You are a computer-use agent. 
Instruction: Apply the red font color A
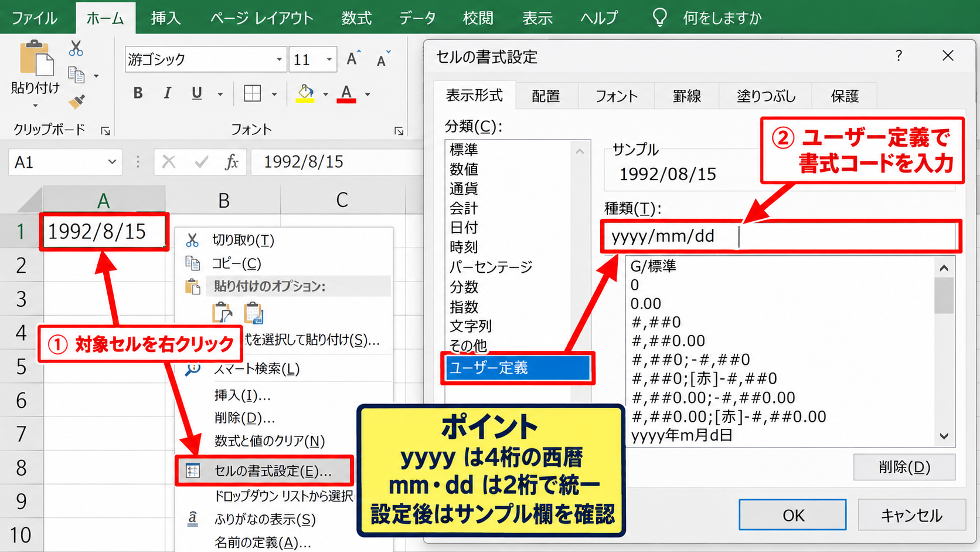coord(346,93)
